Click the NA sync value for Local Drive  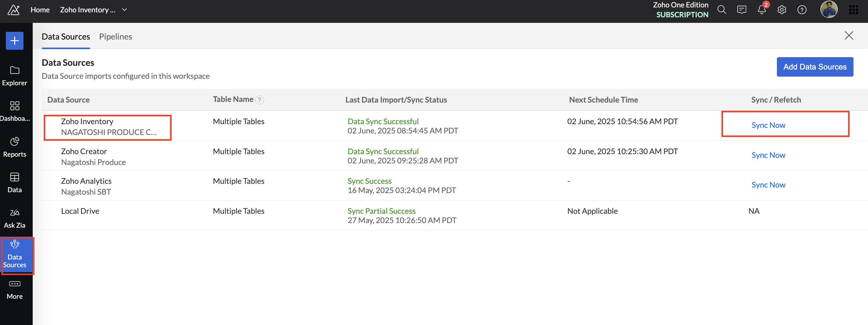[x=754, y=211]
